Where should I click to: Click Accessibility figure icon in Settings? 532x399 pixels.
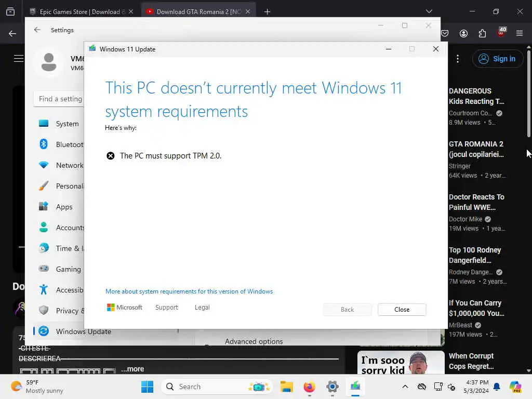coord(44,289)
